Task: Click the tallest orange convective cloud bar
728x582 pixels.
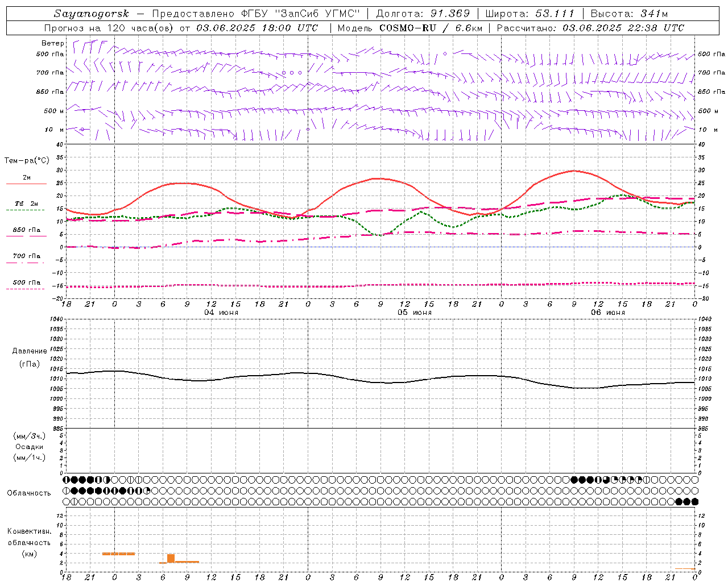Action: pos(171,558)
